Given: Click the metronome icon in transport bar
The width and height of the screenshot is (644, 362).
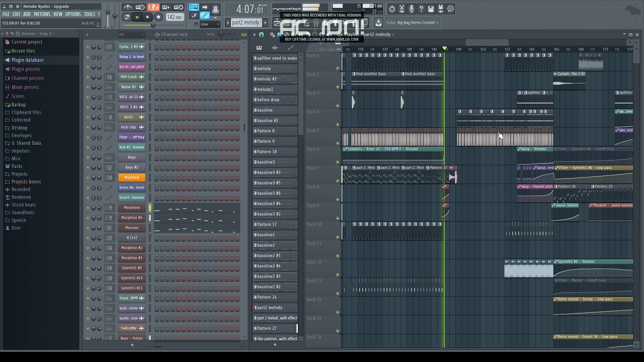Looking at the screenshot, I should pos(128,8).
